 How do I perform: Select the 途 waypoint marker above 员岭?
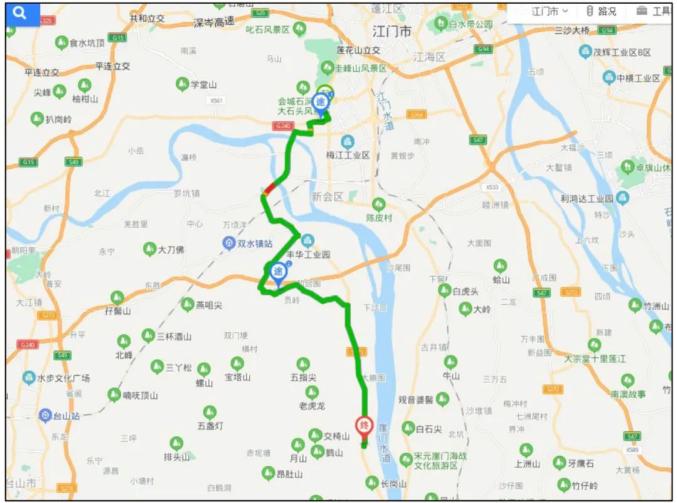click(278, 274)
